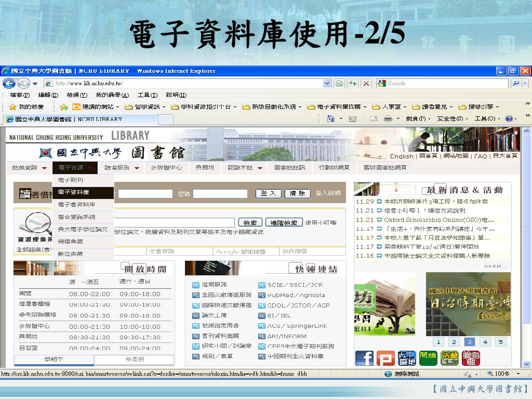Go to banner slide number 4
The image size is (532, 399).
[x=485, y=342]
